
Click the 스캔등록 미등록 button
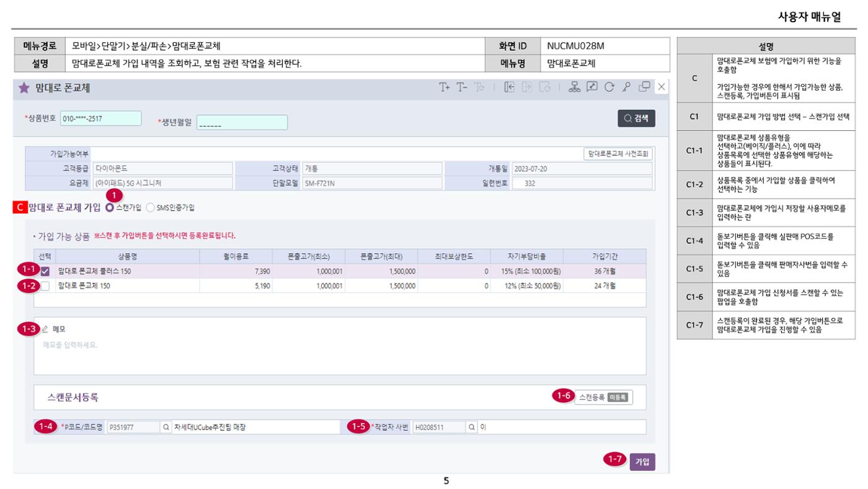tap(604, 397)
